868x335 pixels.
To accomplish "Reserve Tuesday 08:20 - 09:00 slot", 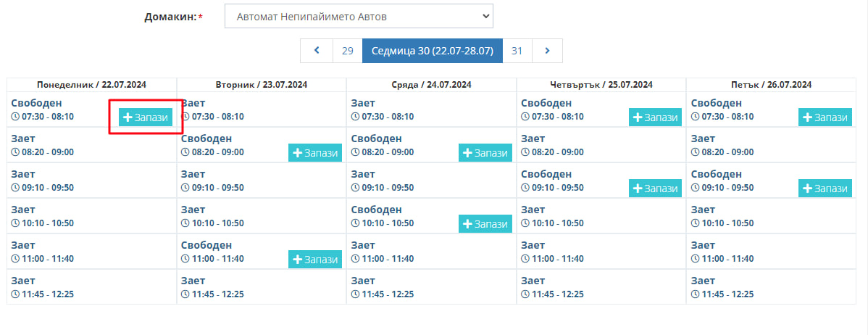I will point(315,153).
